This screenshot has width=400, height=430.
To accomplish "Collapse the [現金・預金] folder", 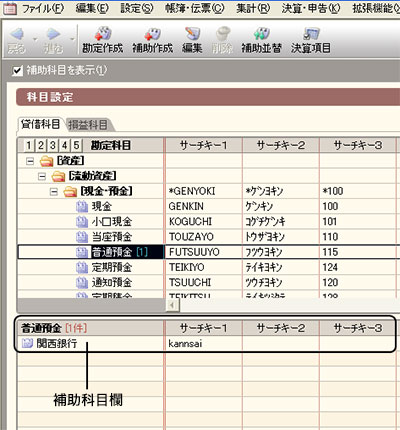I will point(54,192).
